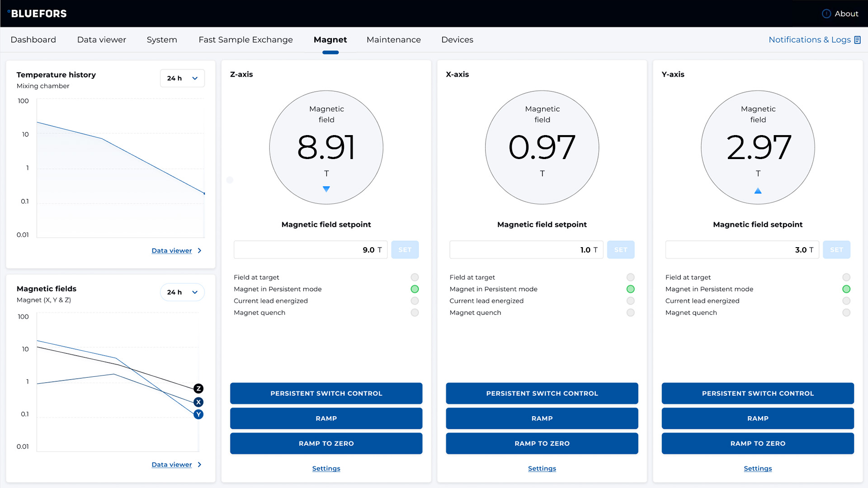Select the X legend badge on Magnetic fields chart
Viewport: 868px width, 488px height.
tap(198, 402)
